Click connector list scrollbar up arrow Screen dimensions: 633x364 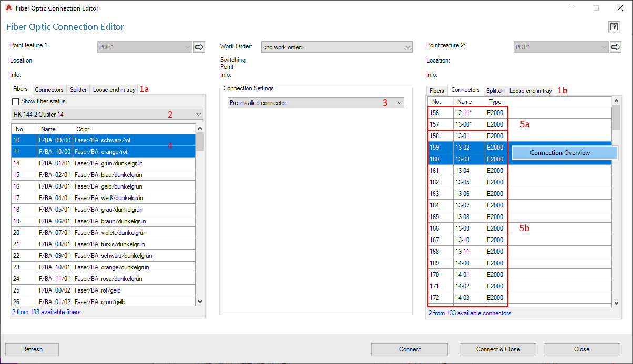(x=616, y=100)
